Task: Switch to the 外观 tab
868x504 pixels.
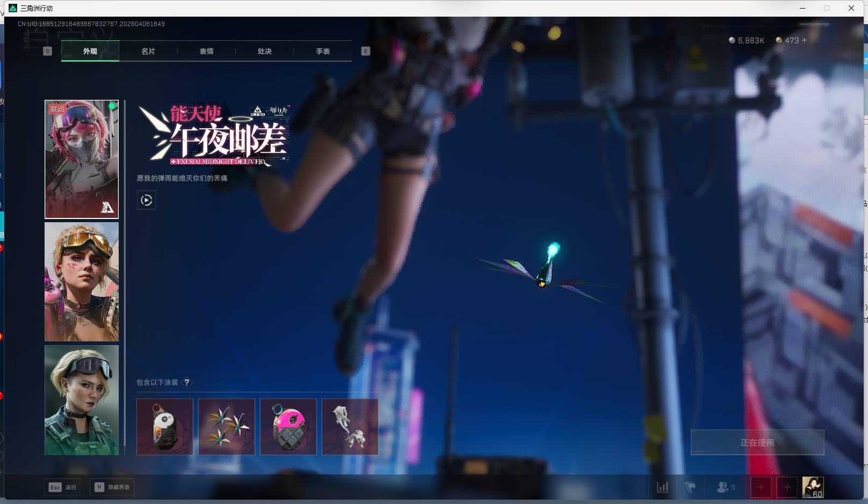Action: 90,51
